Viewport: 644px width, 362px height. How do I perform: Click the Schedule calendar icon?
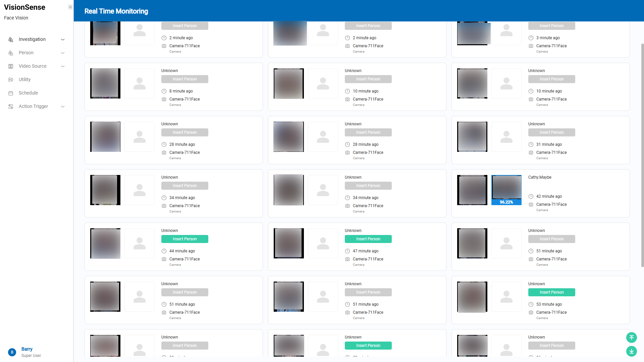pyautogui.click(x=11, y=93)
